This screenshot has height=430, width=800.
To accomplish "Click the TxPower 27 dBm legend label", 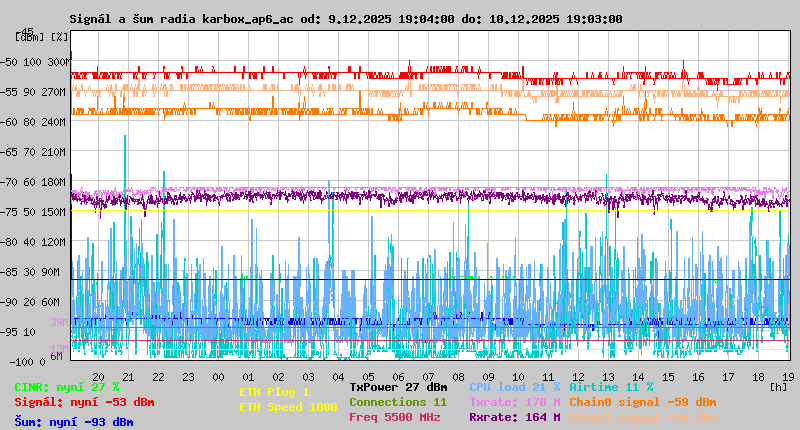I will (398, 386).
